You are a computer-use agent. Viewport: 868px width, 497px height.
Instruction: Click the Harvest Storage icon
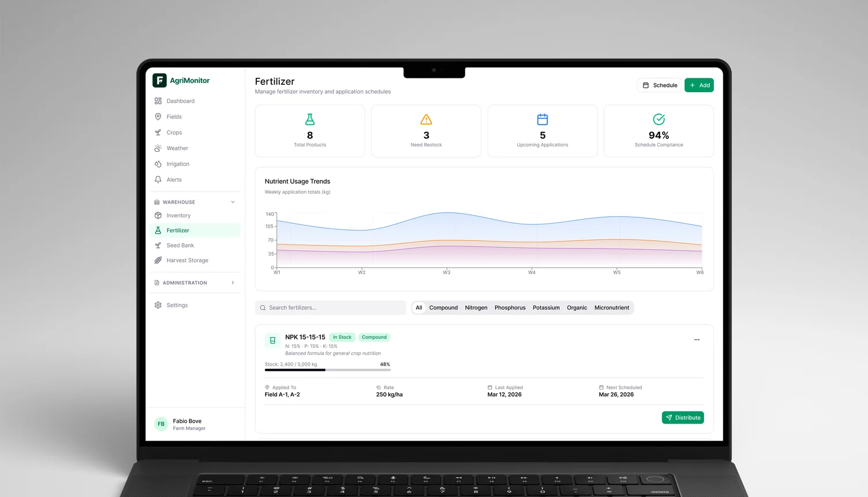[x=158, y=261]
